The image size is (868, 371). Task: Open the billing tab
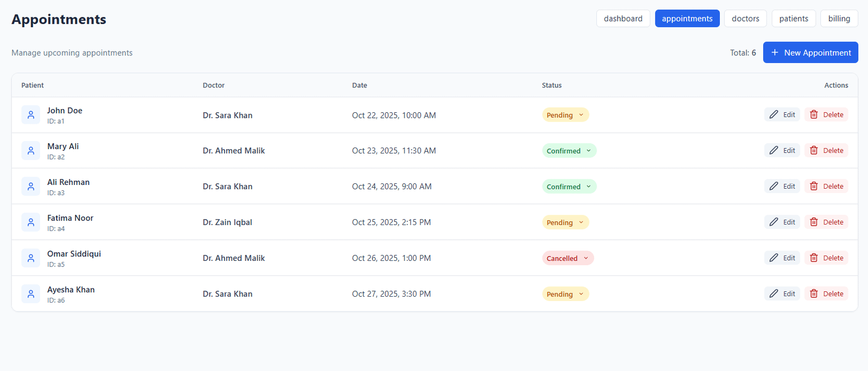tap(839, 18)
